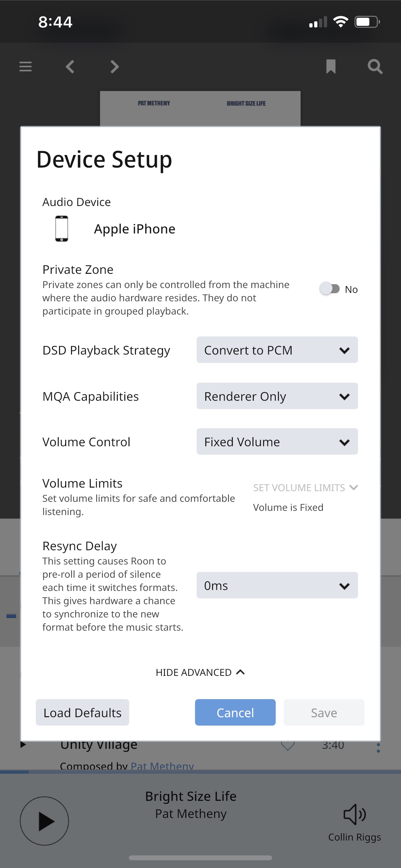Open search with the magnifier icon
The width and height of the screenshot is (401, 868).
pos(375,67)
